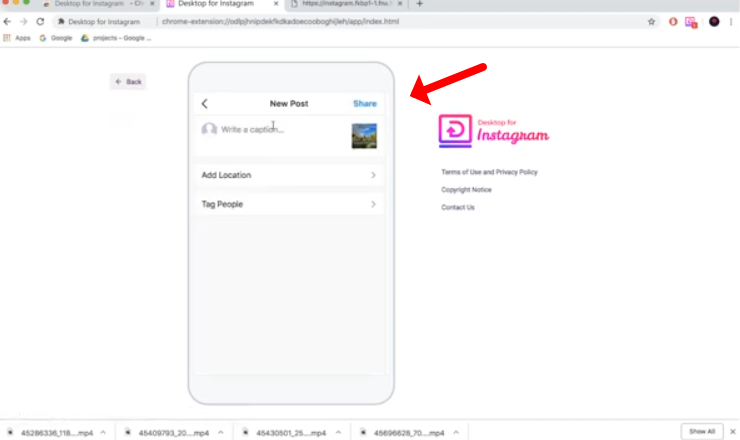The image size is (740, 440).
Task: Open the Apps bookmark shortcut
Action: click(17, 38)
